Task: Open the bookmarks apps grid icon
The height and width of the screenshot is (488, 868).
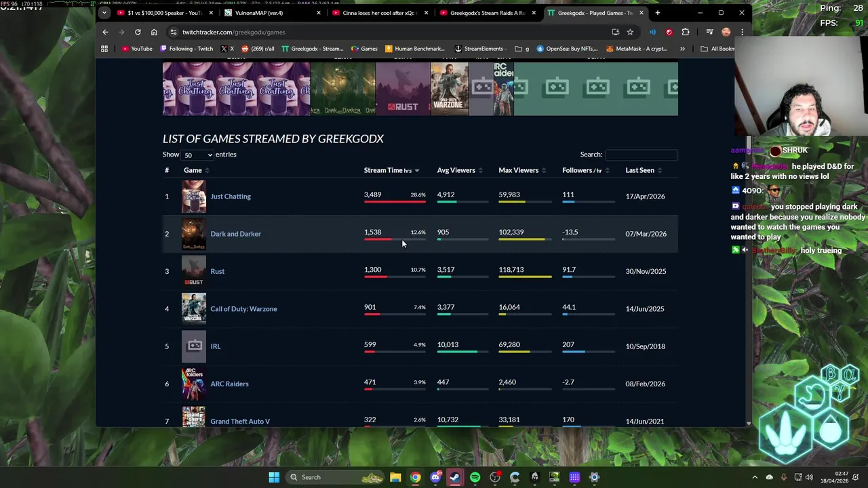Action: (x=104, y=49)
